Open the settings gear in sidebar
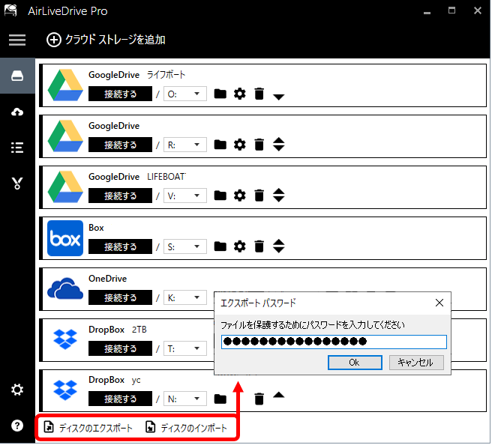 click(17, 390)
